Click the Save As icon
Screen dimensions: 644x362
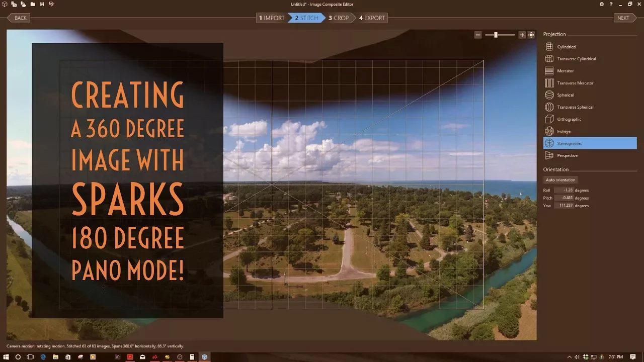point(51,4)
